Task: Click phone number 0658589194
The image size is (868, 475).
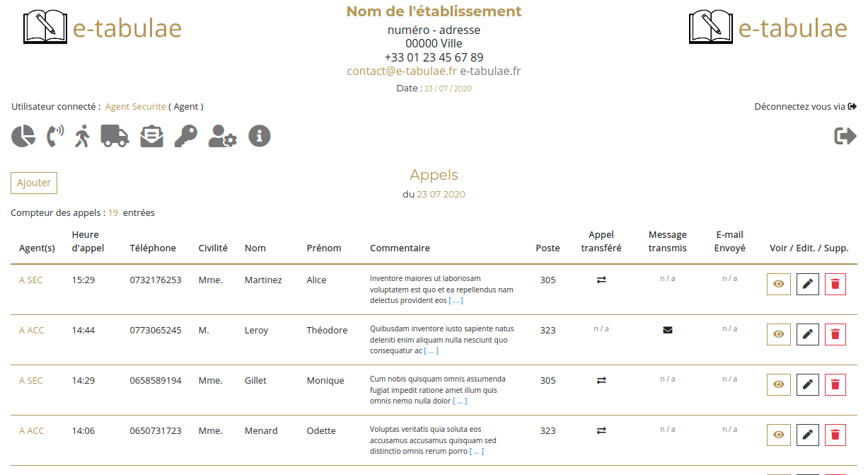Action: tap(156, 381)
